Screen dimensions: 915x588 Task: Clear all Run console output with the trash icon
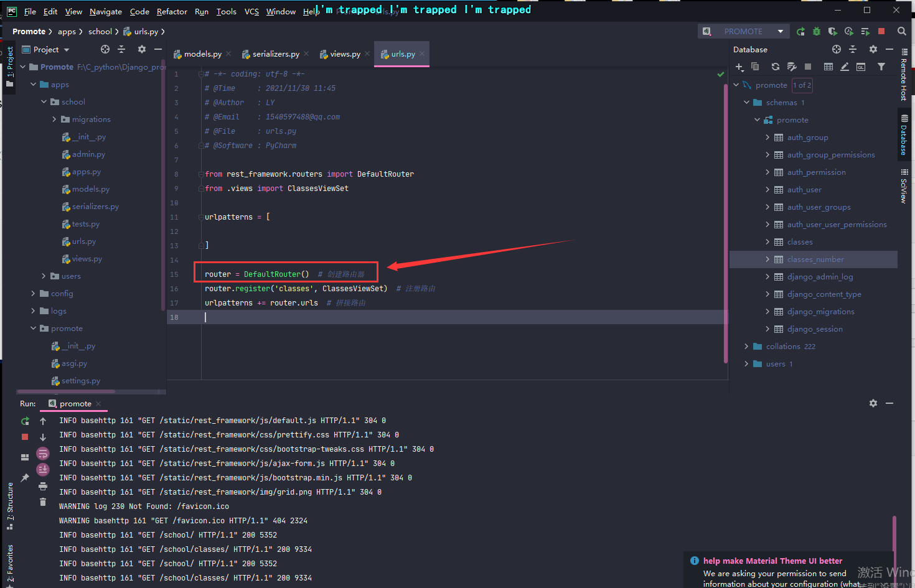coord(43,502)
